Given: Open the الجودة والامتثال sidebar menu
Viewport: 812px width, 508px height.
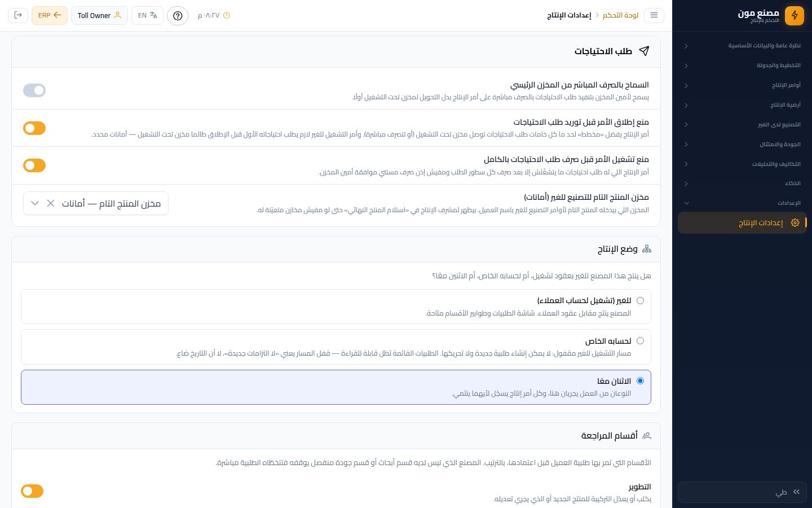Looking at the screenshot, I should (x=742, y=144).
